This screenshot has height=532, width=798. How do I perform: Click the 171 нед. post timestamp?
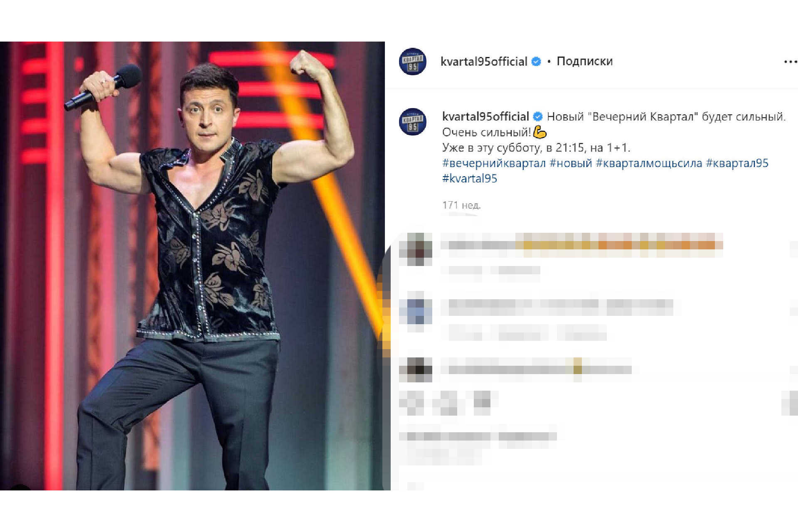pos(461,205)
